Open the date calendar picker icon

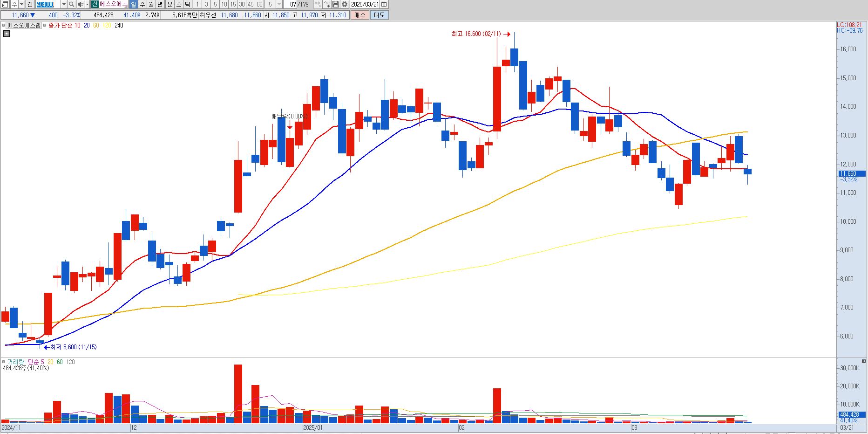tap(384, 4)
